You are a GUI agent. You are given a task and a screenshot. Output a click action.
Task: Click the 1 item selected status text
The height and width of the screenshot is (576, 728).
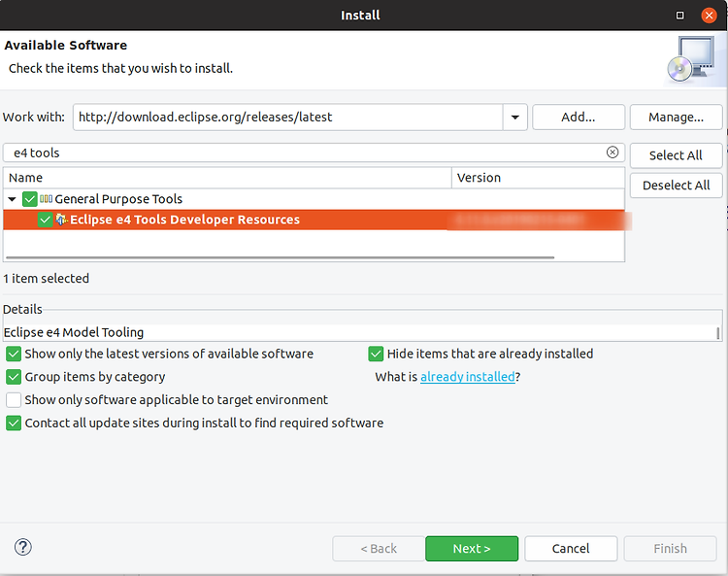click(x=46, y=279)
